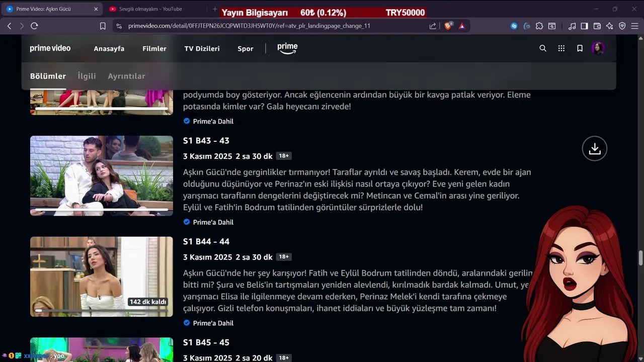Switch to the İlgili tab
The width and height of the screenshot is (644, 362).
point(87,76)
